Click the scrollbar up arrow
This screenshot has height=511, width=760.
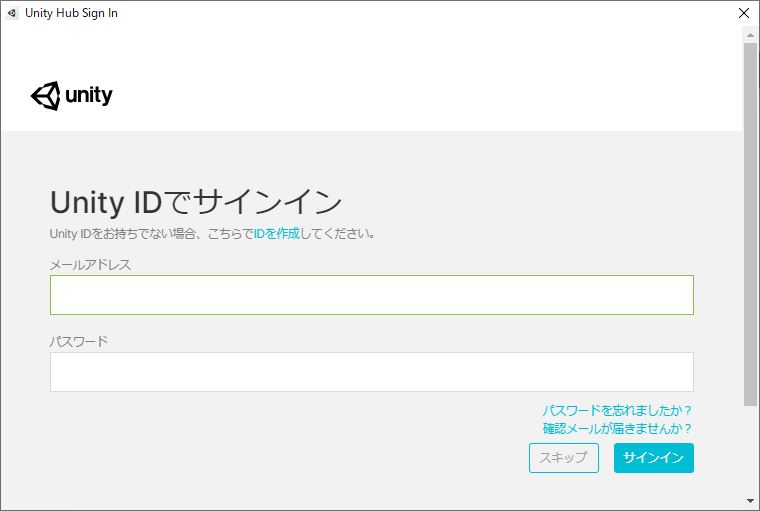750,35
